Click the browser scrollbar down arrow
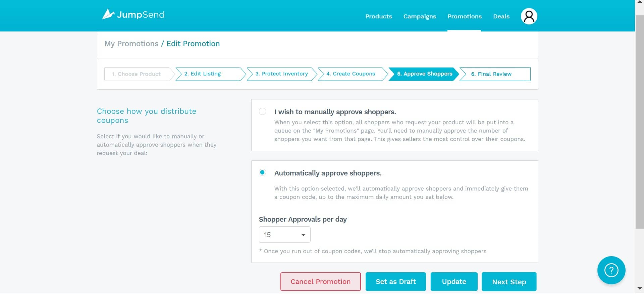This screenshot has width=644, height=294. click(x=640, y=288)
